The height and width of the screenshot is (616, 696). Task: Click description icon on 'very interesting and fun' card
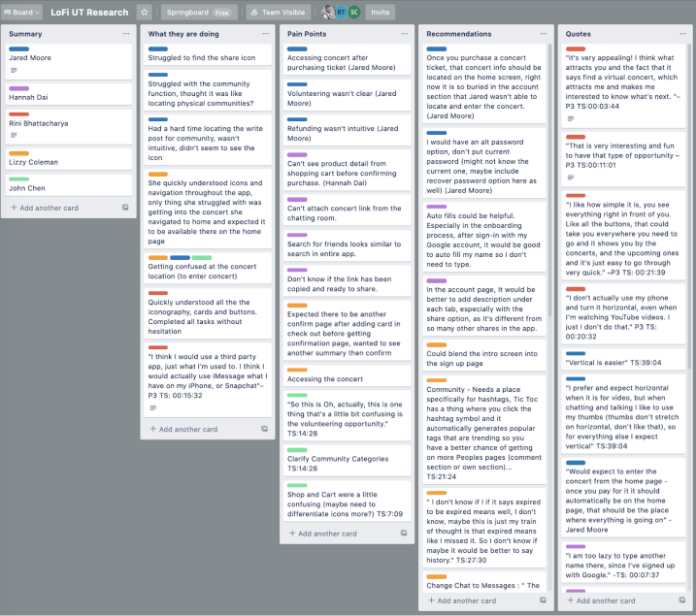tap(571, 178)
